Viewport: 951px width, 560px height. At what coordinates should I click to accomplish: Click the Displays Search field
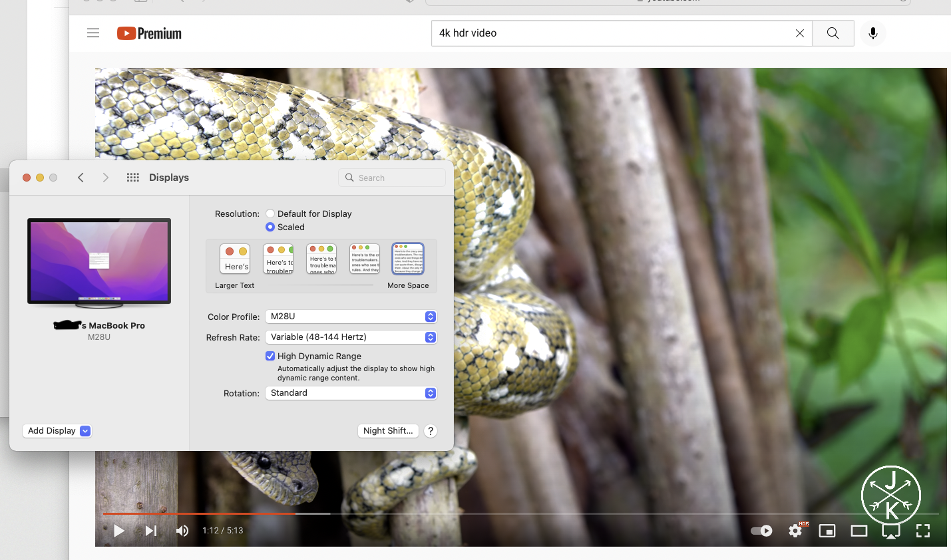392,178
